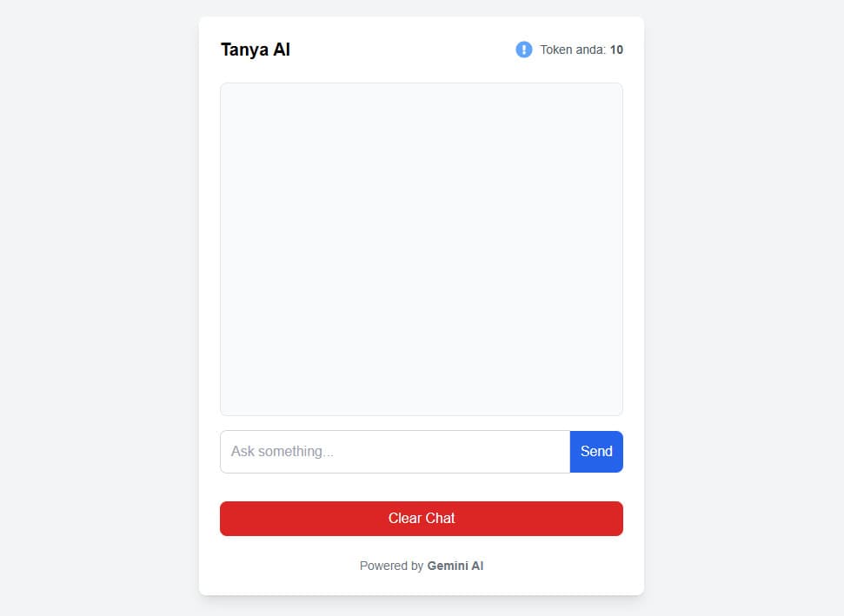Click the red Clear Chat button's text
Viewport: 844px width, 616px height.
[x=422, y=518]
